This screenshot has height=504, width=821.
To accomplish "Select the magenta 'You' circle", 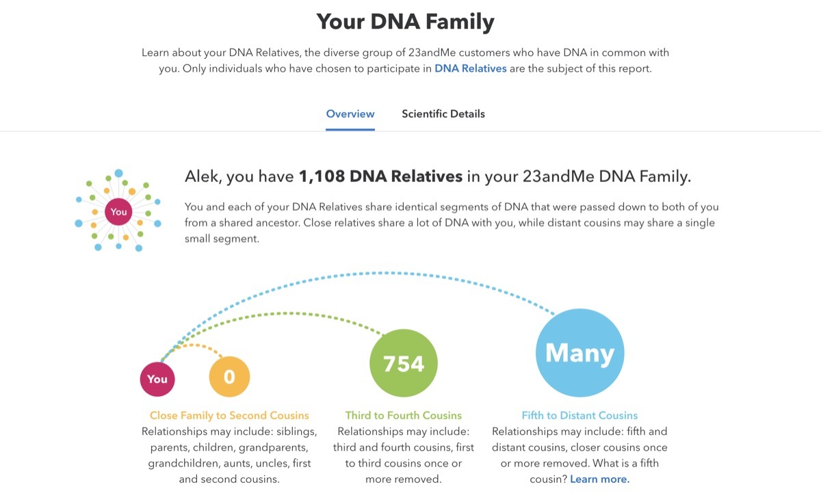I will click(157, 378).
